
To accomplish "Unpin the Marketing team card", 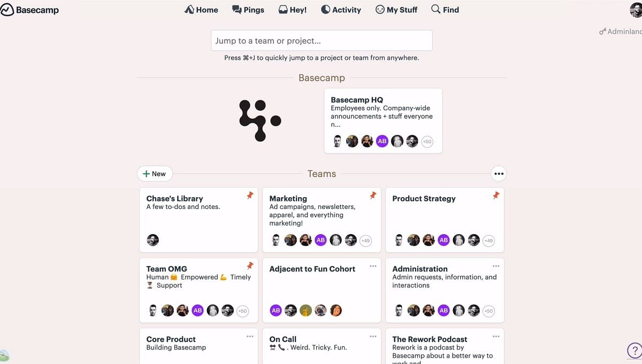I will pyautogui.click(x=372, y=196).
